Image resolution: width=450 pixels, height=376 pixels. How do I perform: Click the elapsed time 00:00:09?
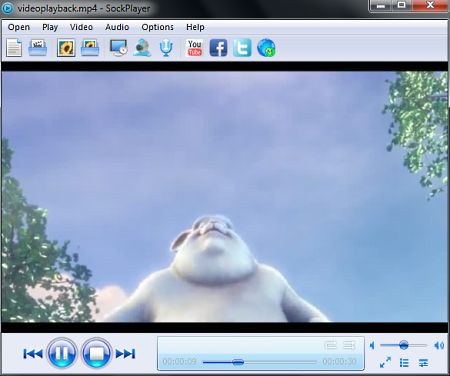pyautogui.click(x=179, y=362)
